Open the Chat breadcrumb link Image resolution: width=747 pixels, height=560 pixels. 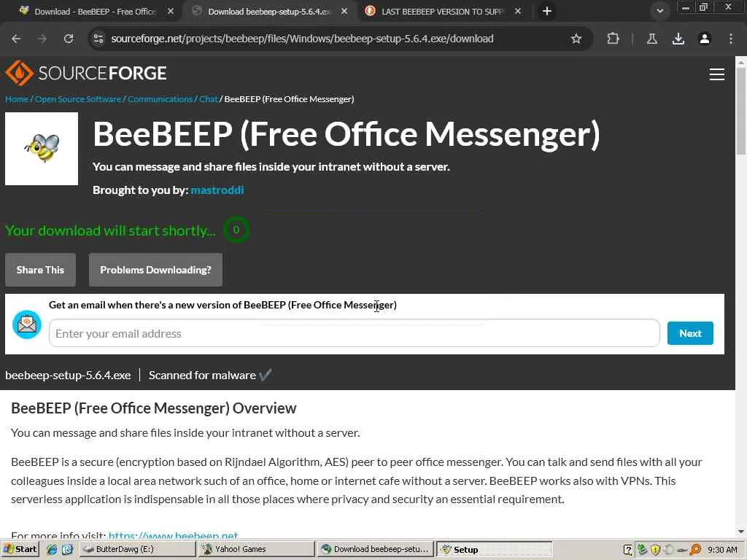click(208, 99)
